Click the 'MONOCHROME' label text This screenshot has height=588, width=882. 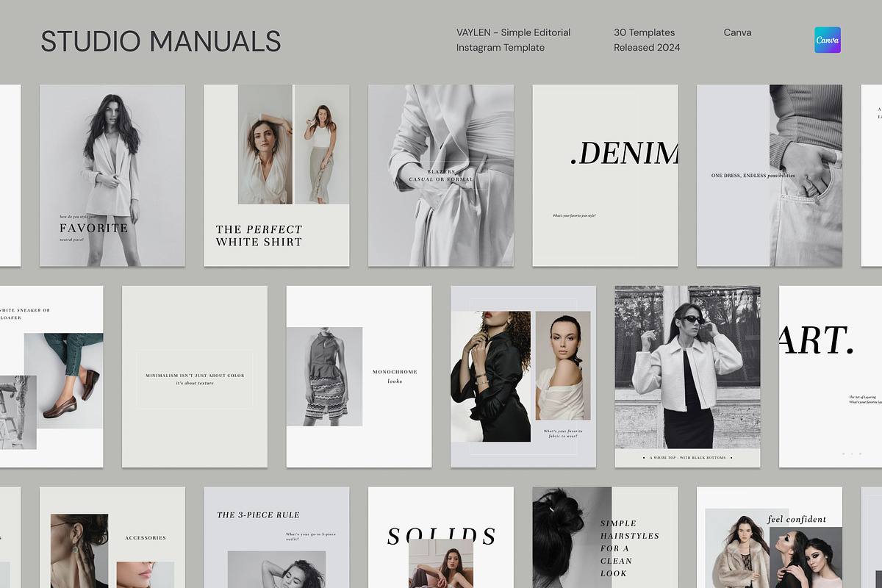pyautogui.click(x=395, y=372)
